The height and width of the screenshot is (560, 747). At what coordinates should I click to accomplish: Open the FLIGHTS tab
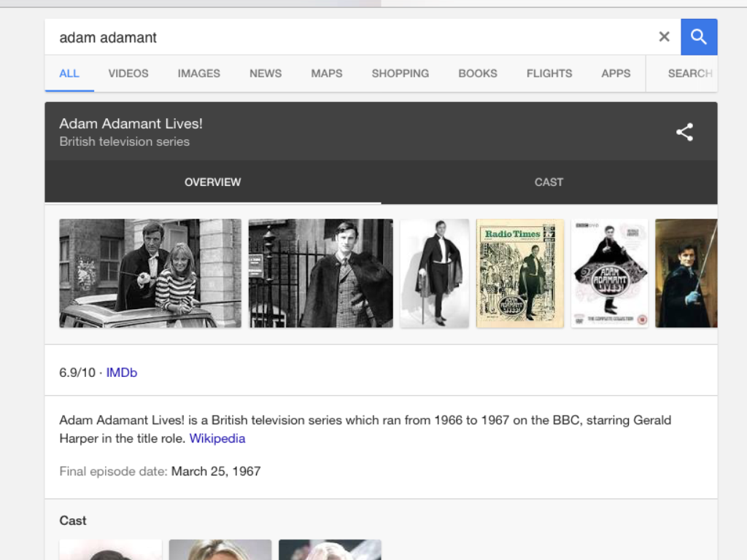(x=549, y=74)
